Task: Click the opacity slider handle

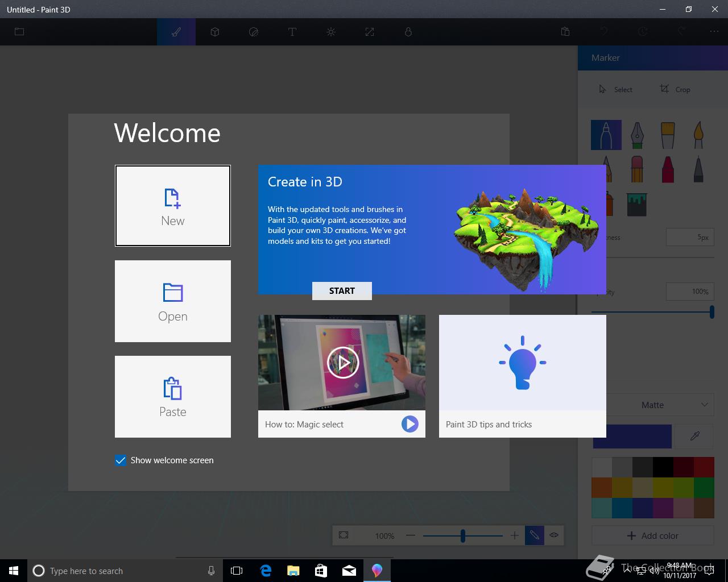Action: point(712,311)
